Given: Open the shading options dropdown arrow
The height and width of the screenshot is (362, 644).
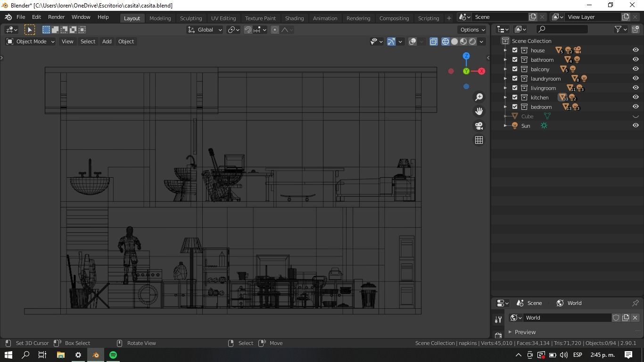Looking at the screenshot, I should pos(481,41).
